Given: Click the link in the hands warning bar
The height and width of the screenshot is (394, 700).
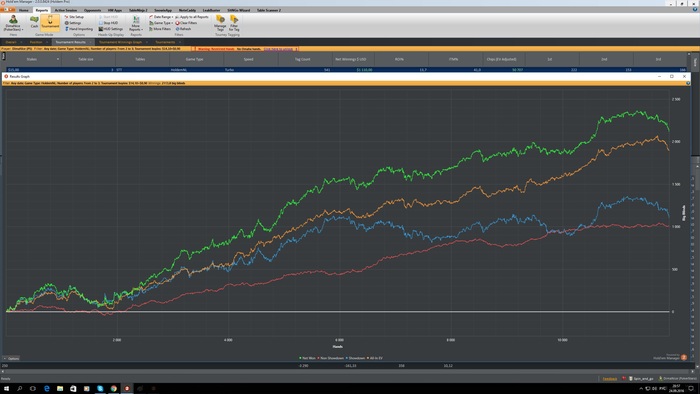Looking at the screenshot, I should click(279, 49).
